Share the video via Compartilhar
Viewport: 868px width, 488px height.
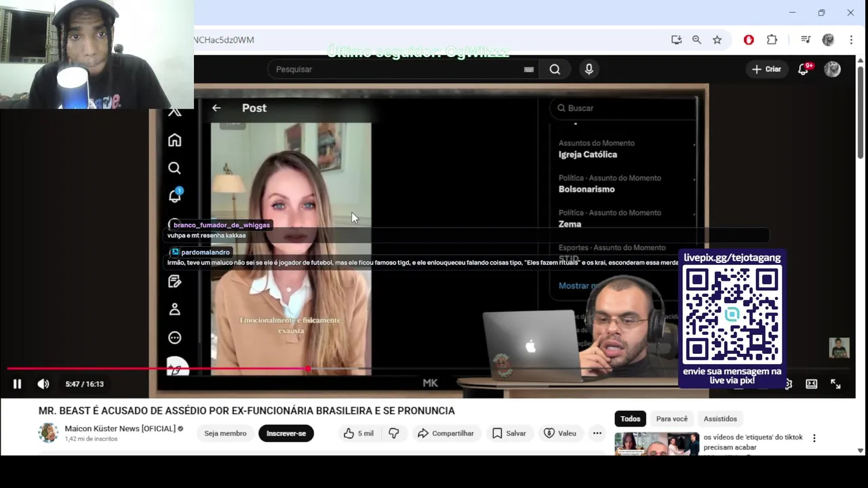pyautogui.click(x=446, y=433)
